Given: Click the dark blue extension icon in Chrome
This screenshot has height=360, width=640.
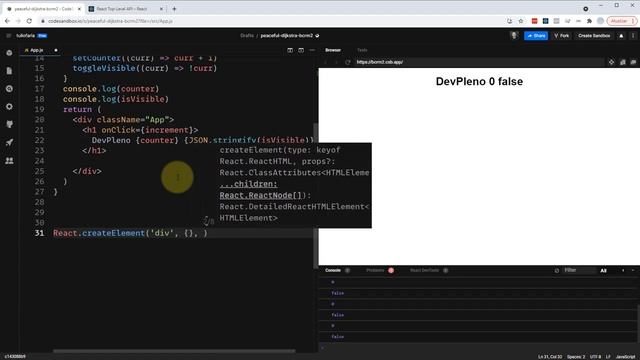Looking at the screenshot, I should 545,21.
